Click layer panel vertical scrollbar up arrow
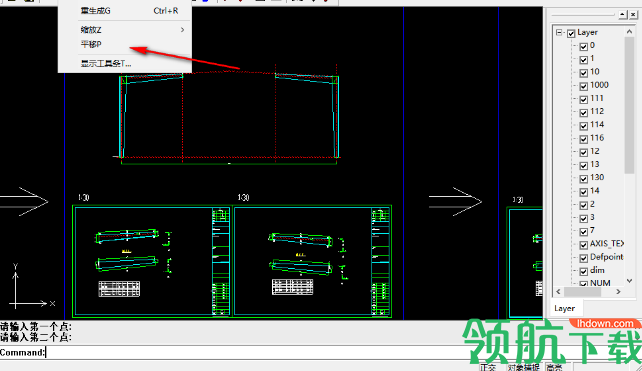642x371 pixels. 629,32
